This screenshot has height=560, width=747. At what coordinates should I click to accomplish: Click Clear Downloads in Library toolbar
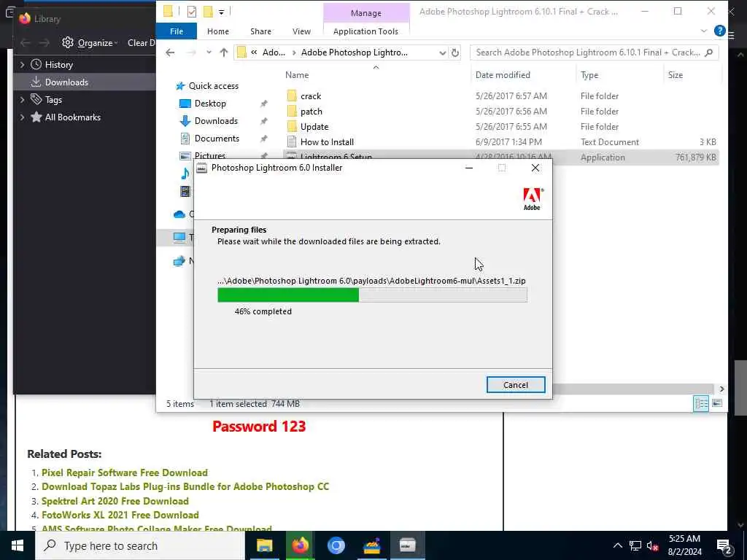142,43
